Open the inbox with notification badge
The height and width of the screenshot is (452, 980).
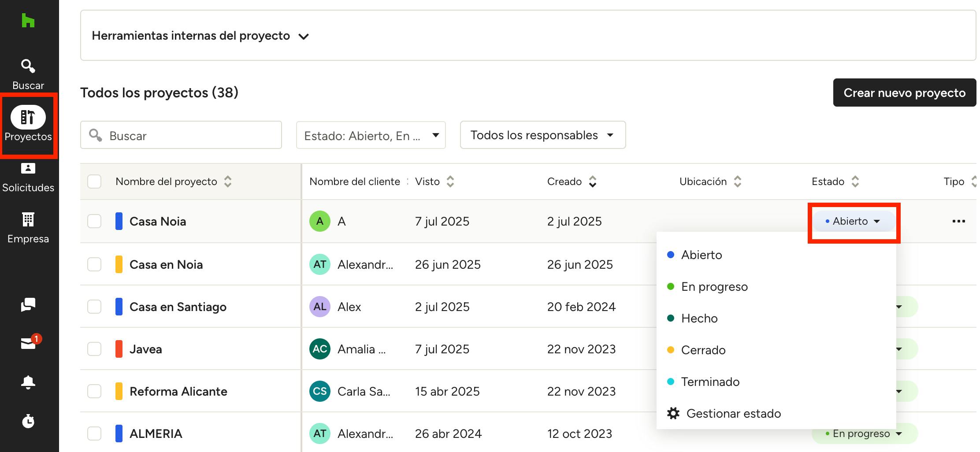(28, 343)
